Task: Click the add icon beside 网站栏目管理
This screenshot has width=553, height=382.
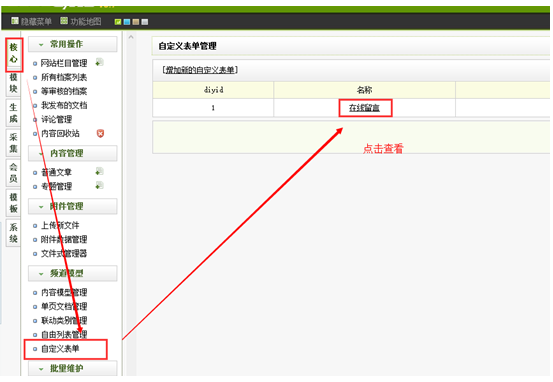Action: [x=99, y=62]
